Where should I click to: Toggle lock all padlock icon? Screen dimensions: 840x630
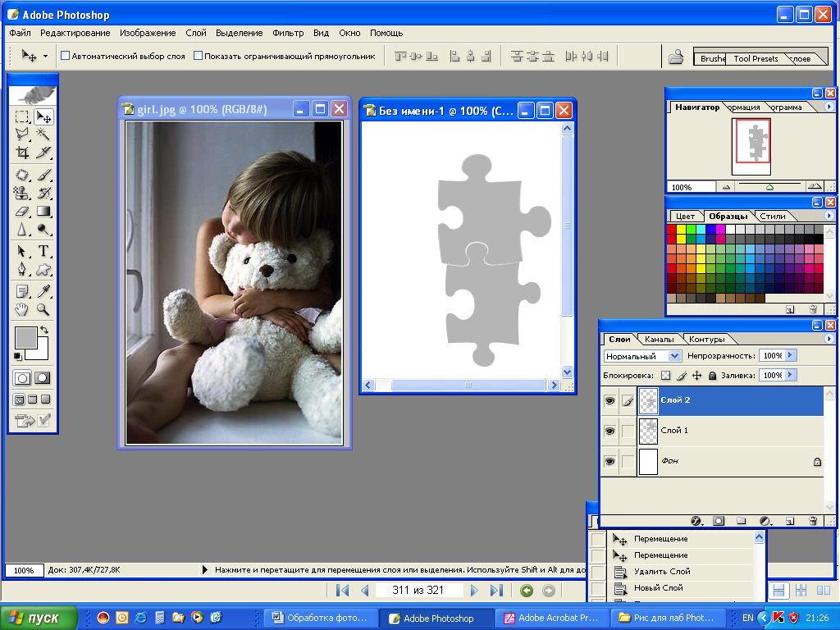click(x=712, y=376)
